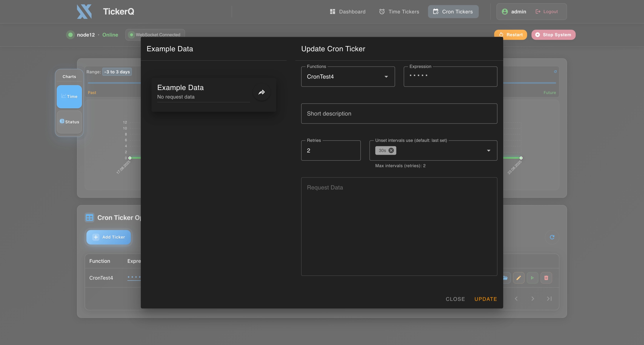
Task: Switch charts to Status view
Action: [69, 122]
